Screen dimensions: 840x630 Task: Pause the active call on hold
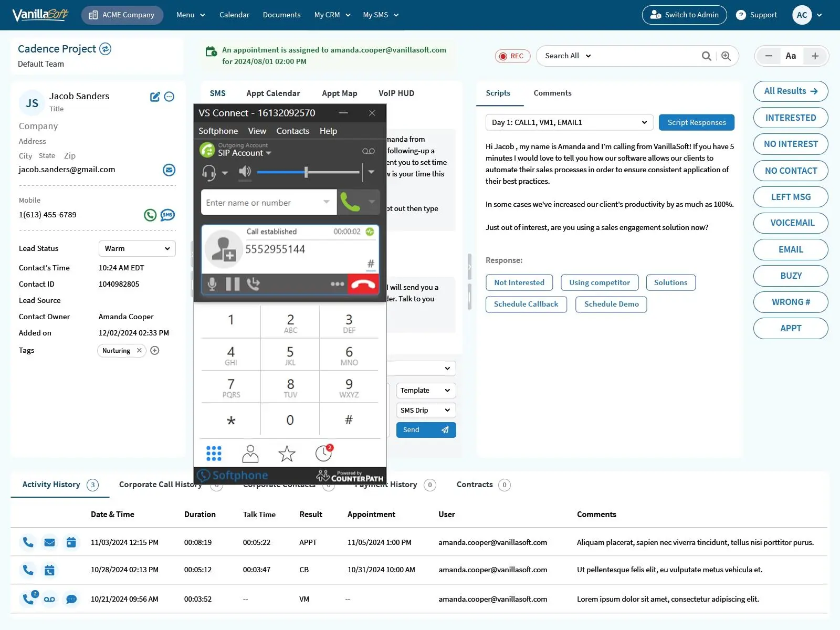pyautogui.click(x=233, y=284)
